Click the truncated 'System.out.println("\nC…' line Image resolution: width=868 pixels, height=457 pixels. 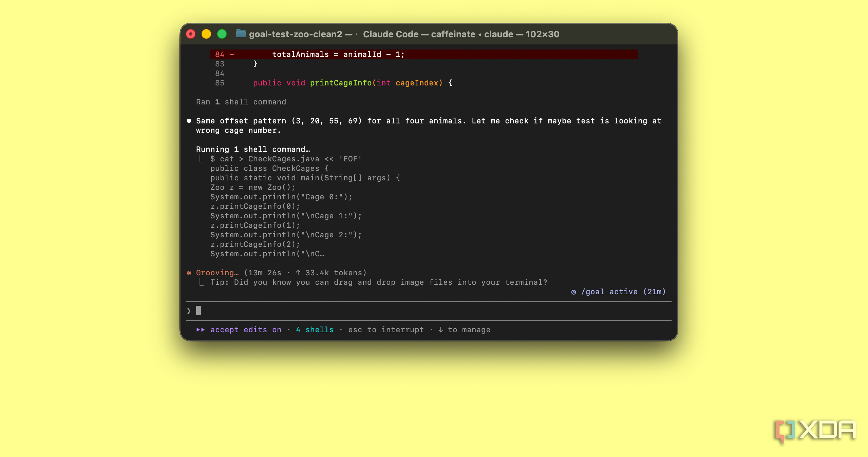(x=267, y=254)
